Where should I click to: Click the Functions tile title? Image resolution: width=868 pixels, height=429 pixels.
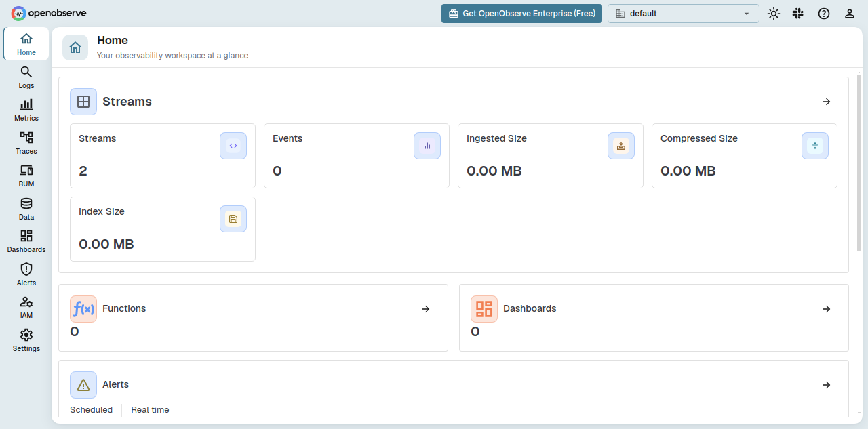pos(124,308)
